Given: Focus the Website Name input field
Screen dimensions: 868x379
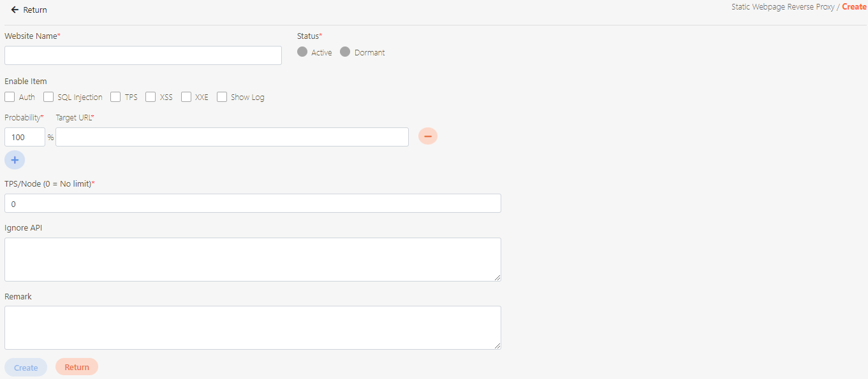Looking at the screenshot, I should [143, 55].
